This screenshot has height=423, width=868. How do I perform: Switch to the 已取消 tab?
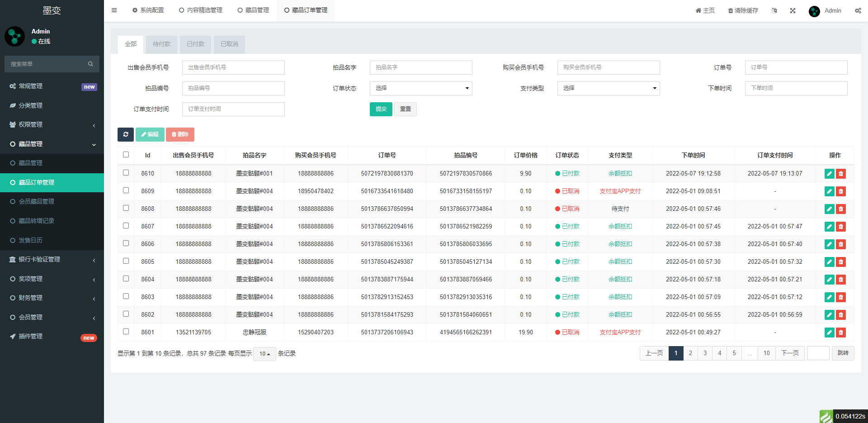pyautogui.click(x=229, y=44)
